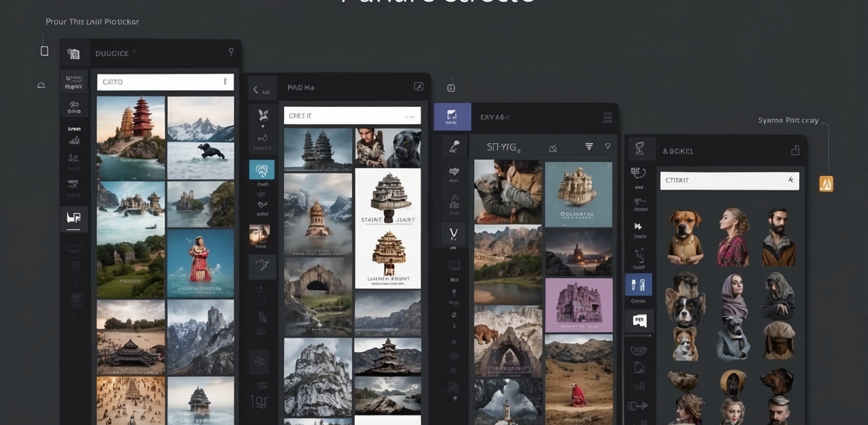Click the bird icon at top of PAD Ma sidebar

point(263,115)
